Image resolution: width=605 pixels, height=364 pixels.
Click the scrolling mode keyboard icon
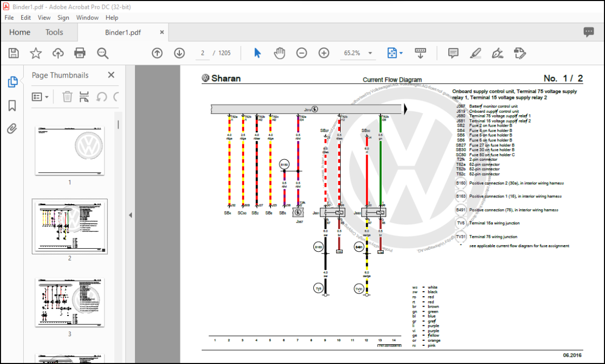coord(420,53)
